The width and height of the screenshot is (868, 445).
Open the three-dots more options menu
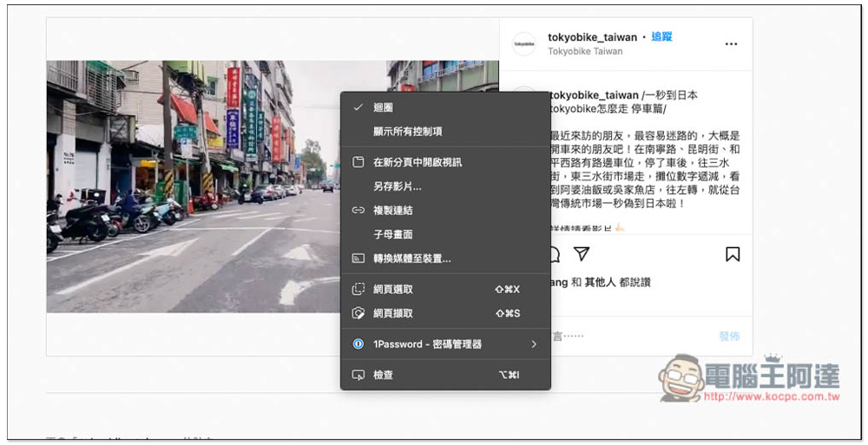[x=731, y=44]
